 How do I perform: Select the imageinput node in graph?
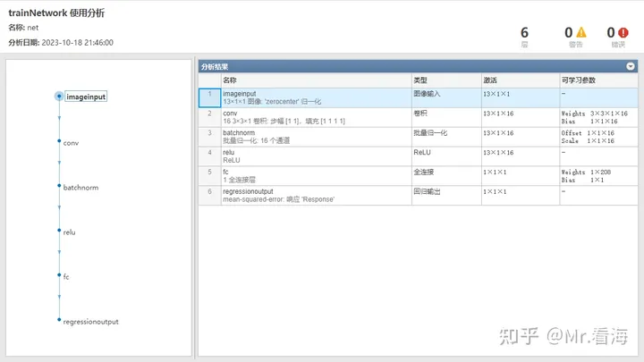click(x=86, y=97)
